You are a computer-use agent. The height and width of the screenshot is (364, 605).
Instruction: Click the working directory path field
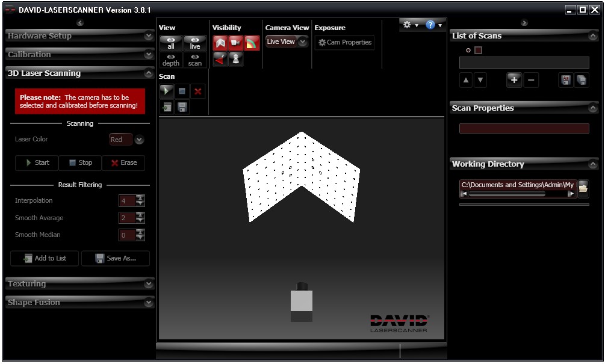(518, 185)
